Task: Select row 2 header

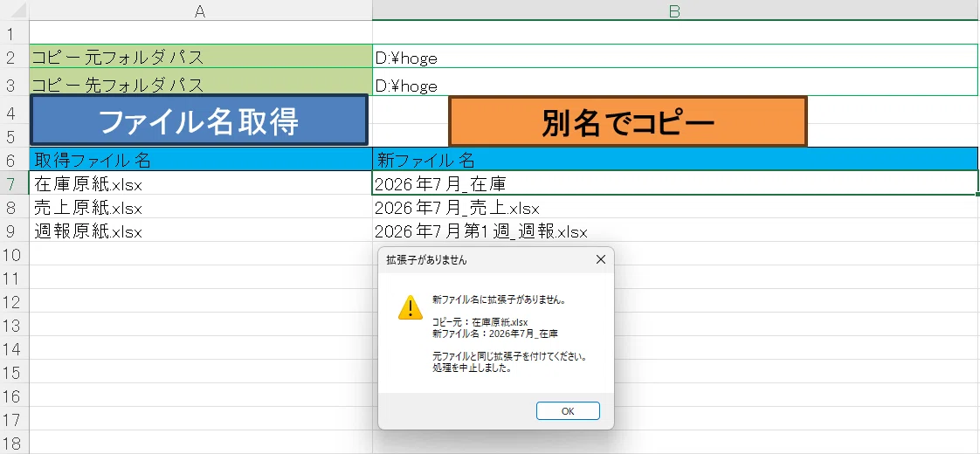Action: pyautogui.click(x=14, y=58)
